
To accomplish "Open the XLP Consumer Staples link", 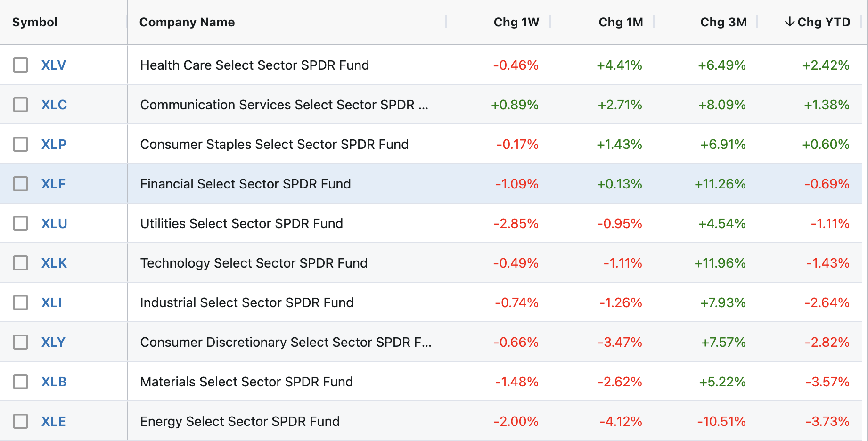I will [53, 144].
